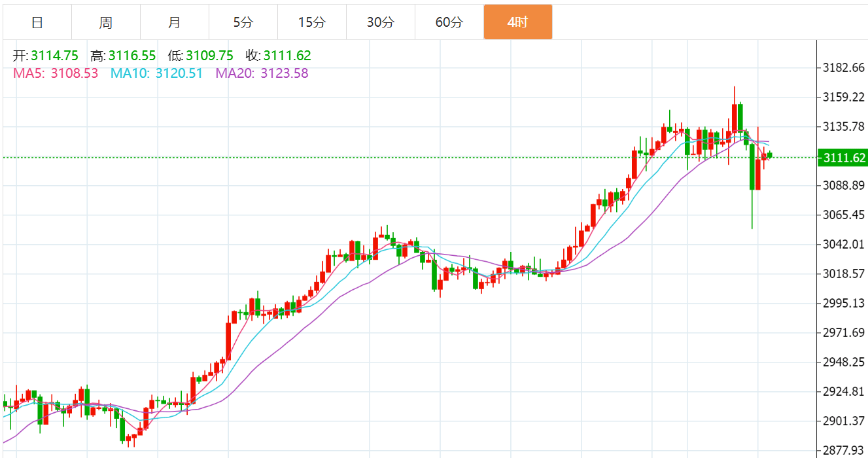The image size is (868, 458).
Task: Click the low price 3109.75 readout
Action: coord(209,56)
